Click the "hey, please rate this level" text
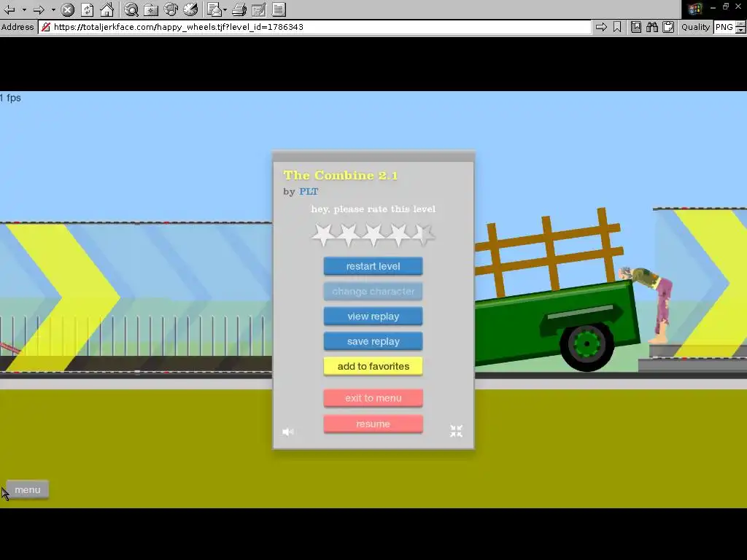The height and width of the screenshot is (560, 747). point(373,209)
